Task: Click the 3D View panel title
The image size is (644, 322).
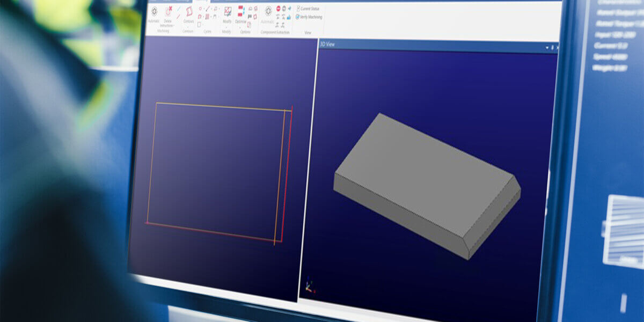Action: (327, 44)
